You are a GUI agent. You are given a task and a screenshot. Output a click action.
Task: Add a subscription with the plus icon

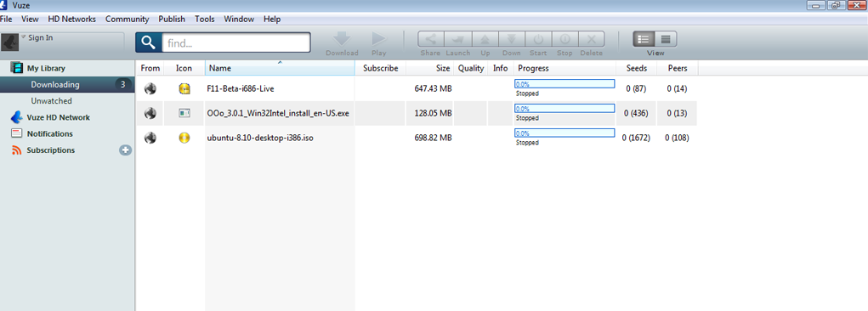click(x=126, y=150)
